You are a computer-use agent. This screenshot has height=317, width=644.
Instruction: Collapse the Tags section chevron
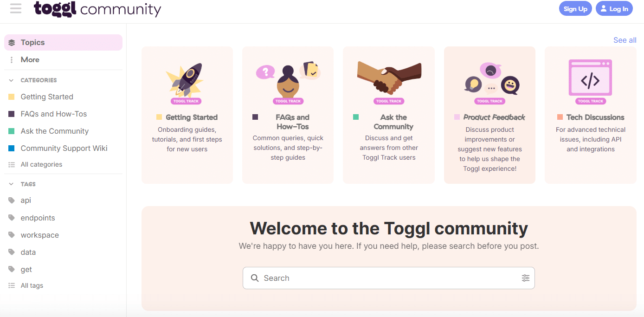point(12,184)
